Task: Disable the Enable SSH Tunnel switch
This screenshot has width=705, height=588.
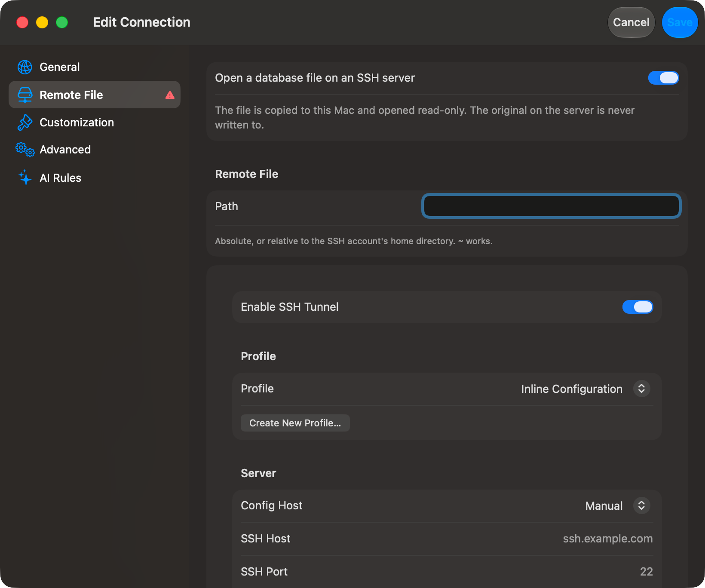Action: coord(638,307)
